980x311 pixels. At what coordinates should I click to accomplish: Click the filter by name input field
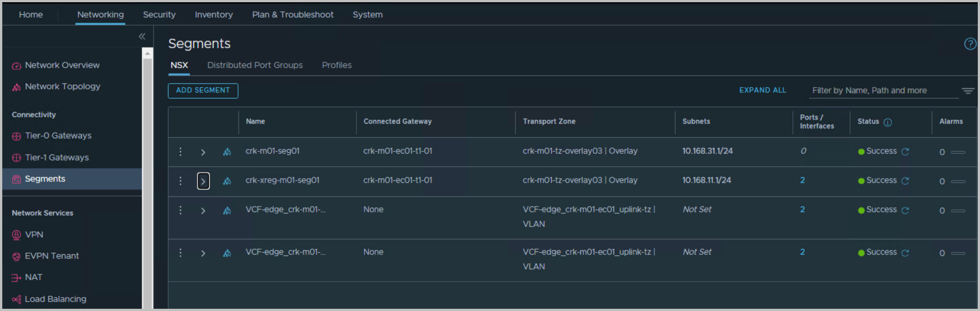point(882,90)
